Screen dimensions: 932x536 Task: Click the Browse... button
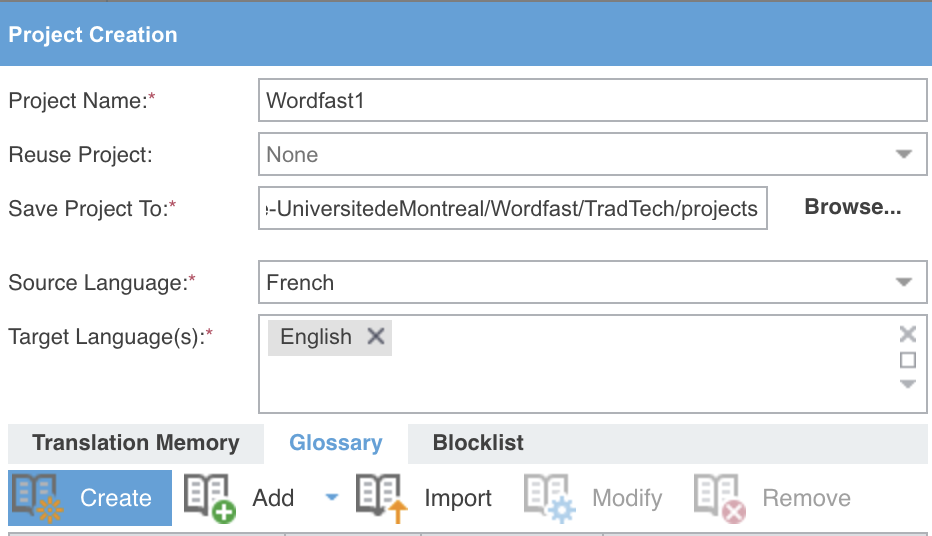pos(853,207)
